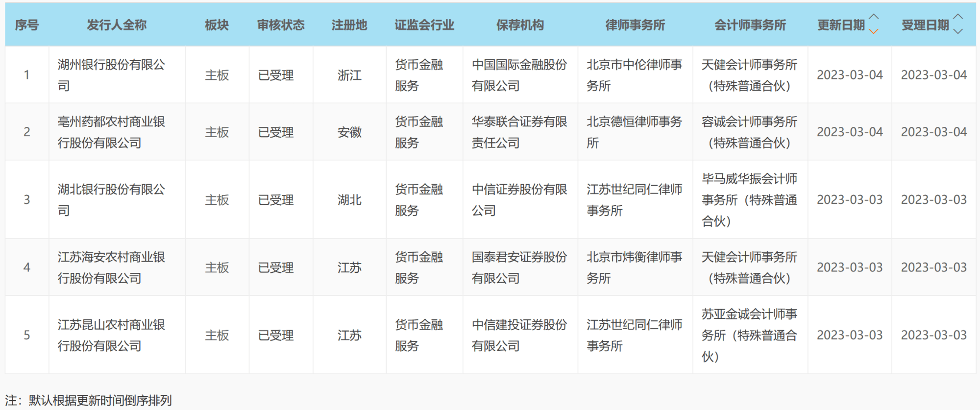
Task: Open issuer 江苏昆山农村商业银行股份有限公司
Action: 111,335
